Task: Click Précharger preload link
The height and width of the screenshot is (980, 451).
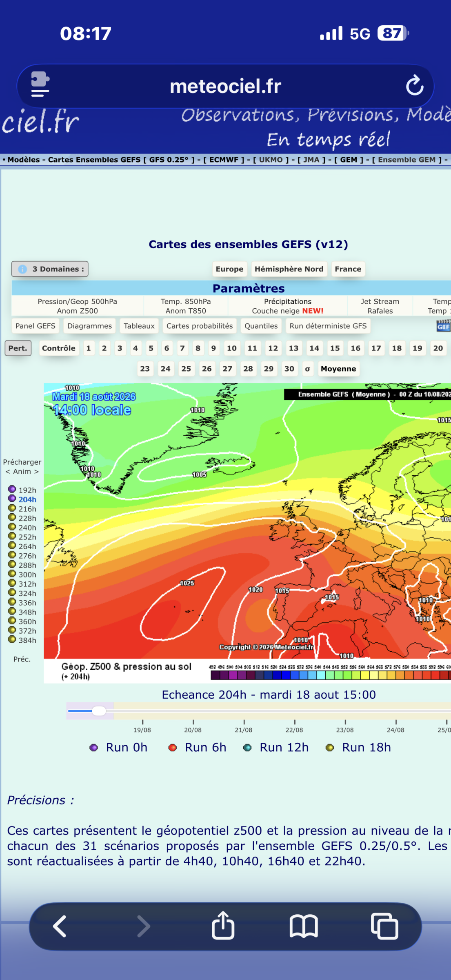Action: [22, 462]
